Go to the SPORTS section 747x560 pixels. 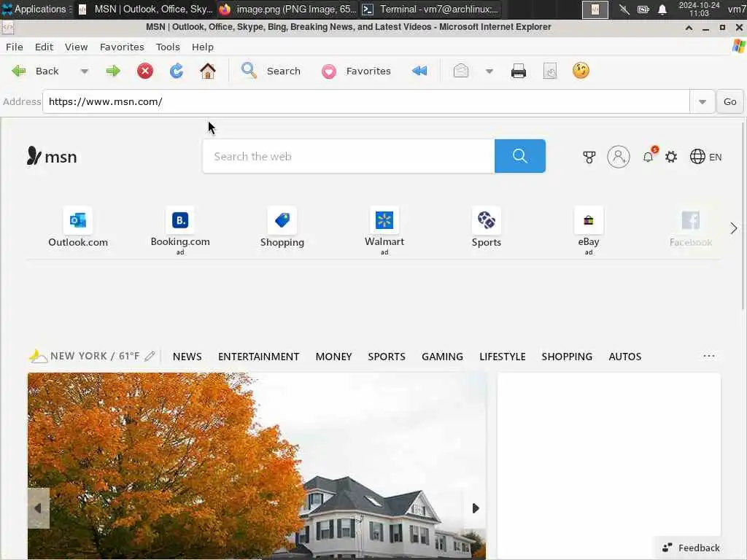[x=387, y=356]
